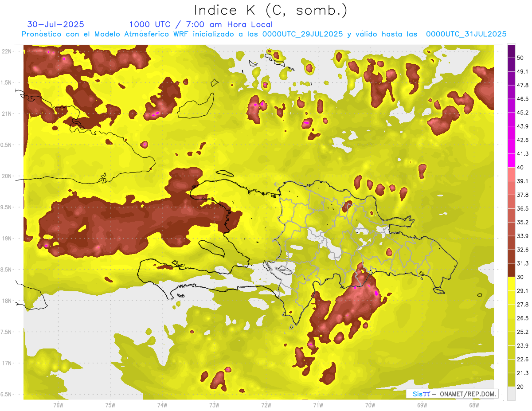Click the colorbar value '29.1'
532x411 pixels.
coord(523,291)
